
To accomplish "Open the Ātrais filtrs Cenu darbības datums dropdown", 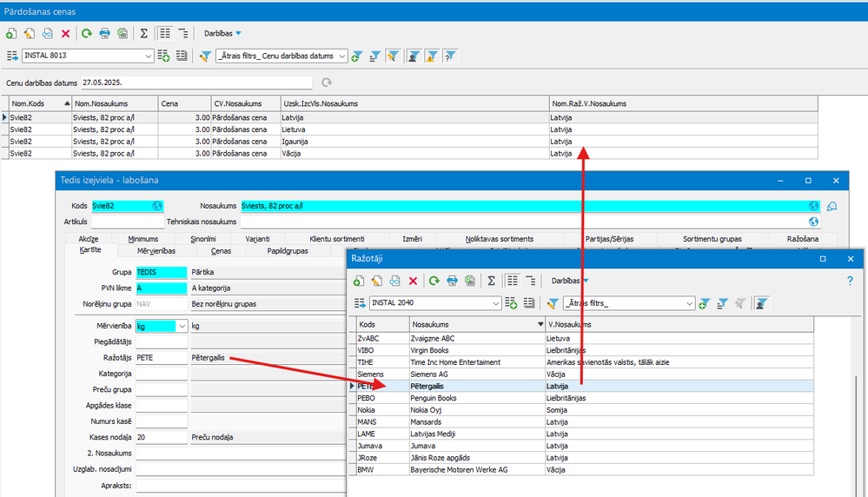I will (x=342, y=56).
